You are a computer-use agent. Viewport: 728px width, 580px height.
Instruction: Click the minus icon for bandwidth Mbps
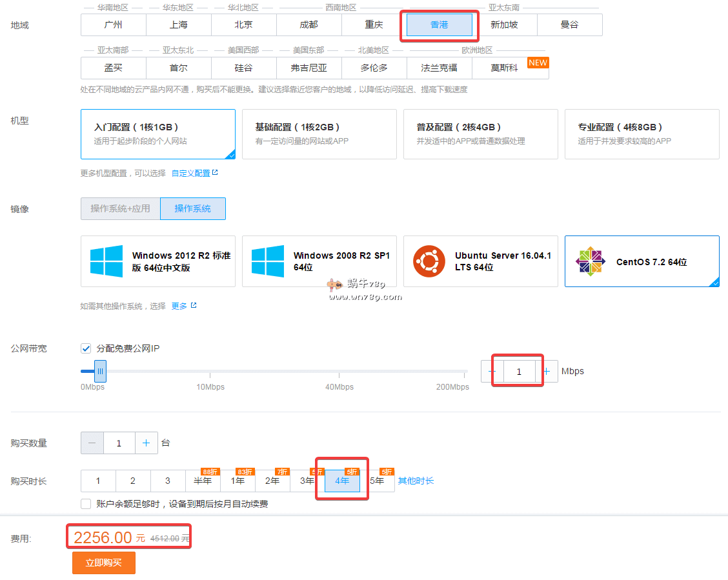(492, 371)
